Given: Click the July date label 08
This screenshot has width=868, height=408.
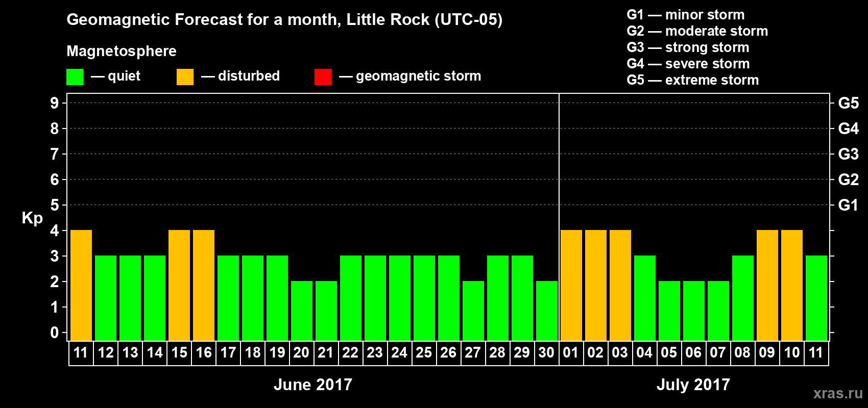Looking at the screenshot, I should [742, 353].
